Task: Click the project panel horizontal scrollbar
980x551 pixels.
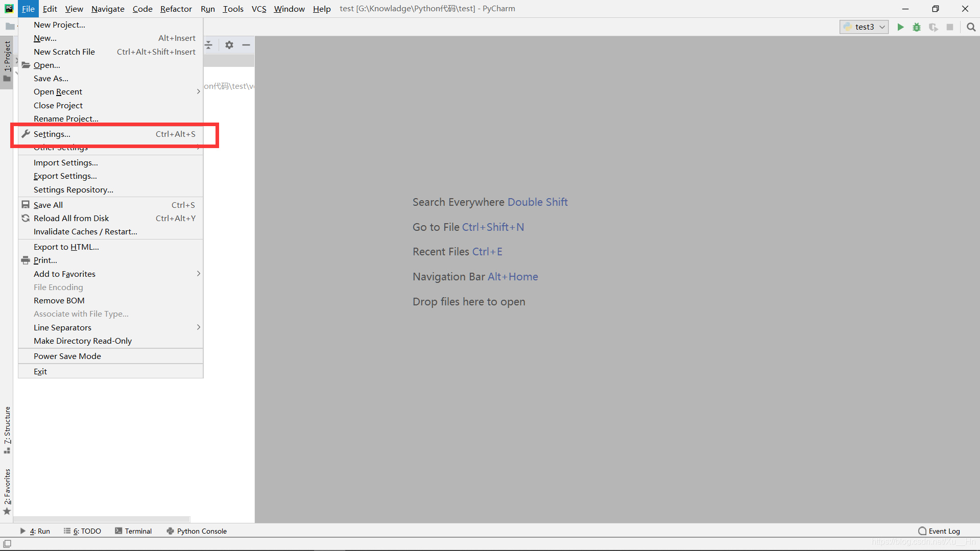Action: (102, 519)
